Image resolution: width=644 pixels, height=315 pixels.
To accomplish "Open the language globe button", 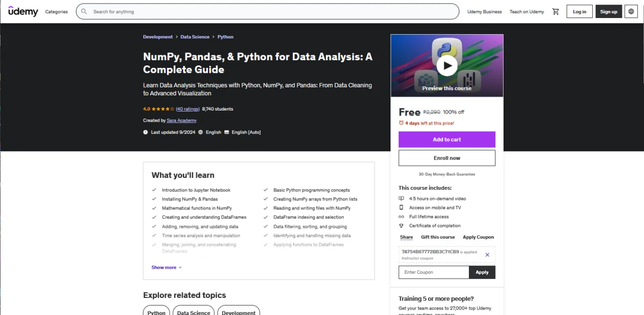I will pos(631,12).
